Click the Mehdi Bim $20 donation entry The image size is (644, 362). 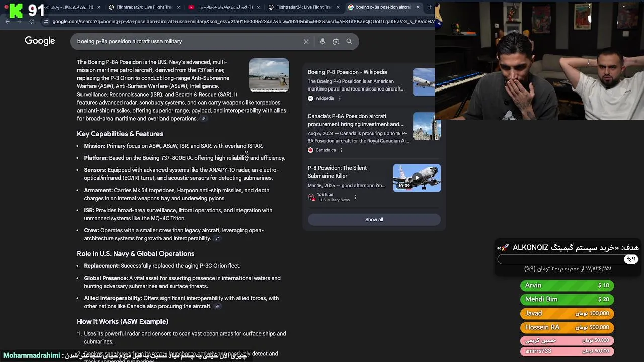567,299
